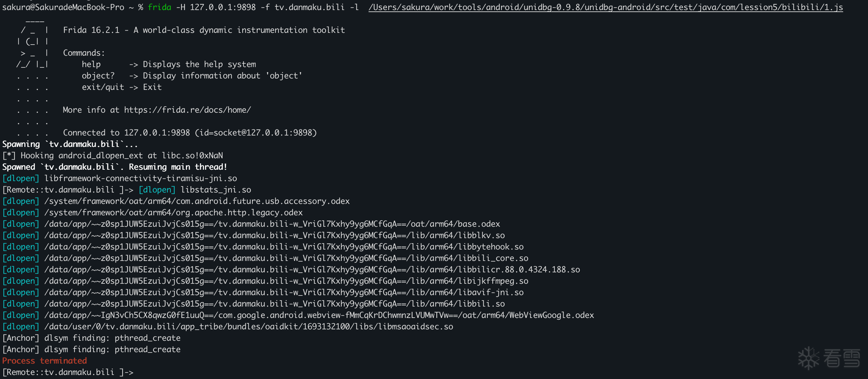Viewport: 868px width, 379px height.
Task: Click the final Remote::tv.danmaku.bili prompt line
Action: (x=68, y=372)
